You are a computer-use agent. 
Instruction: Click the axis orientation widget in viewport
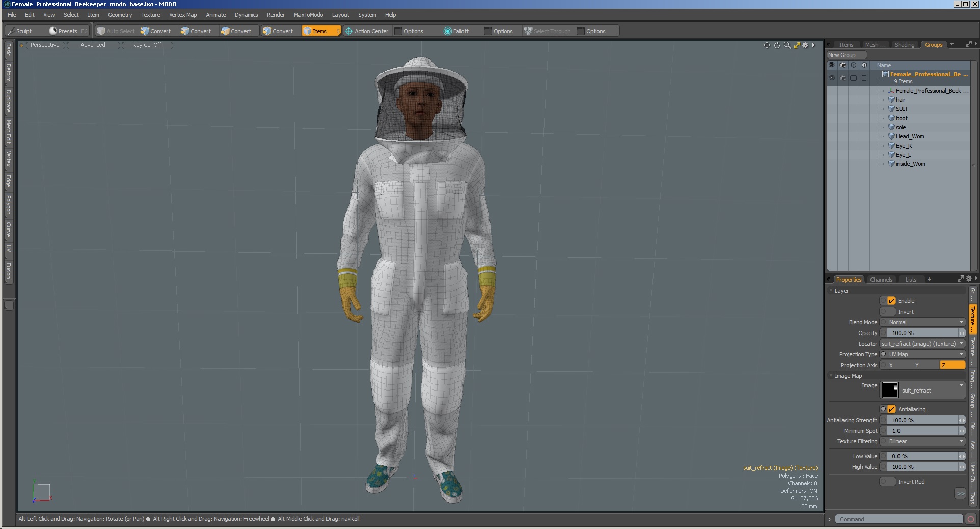(x=42, y=493)
